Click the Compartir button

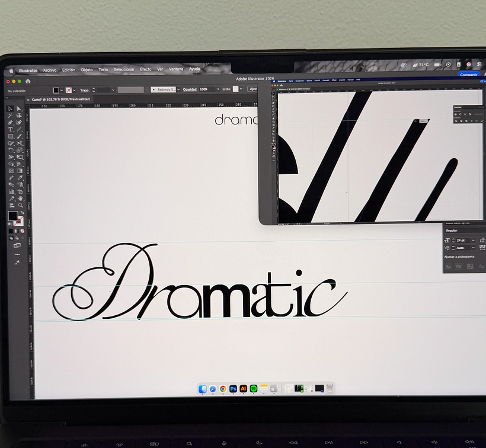(469, 75)
